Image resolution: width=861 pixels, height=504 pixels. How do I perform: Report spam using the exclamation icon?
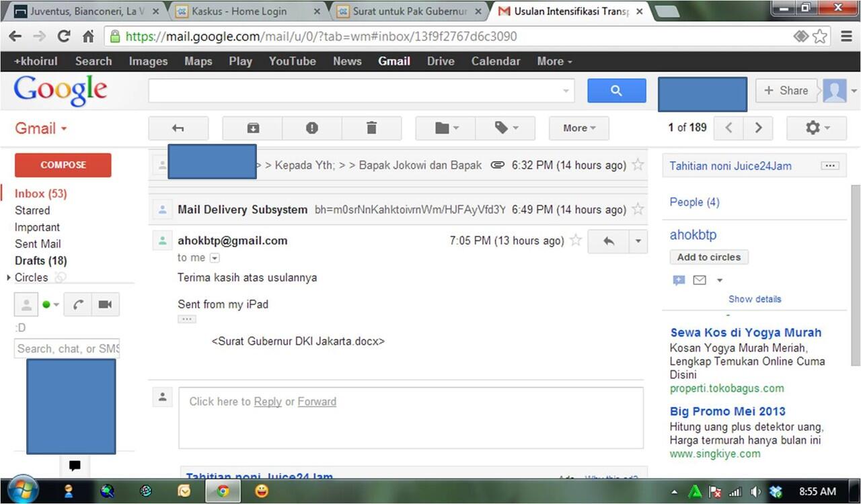[x=312, y=128]
